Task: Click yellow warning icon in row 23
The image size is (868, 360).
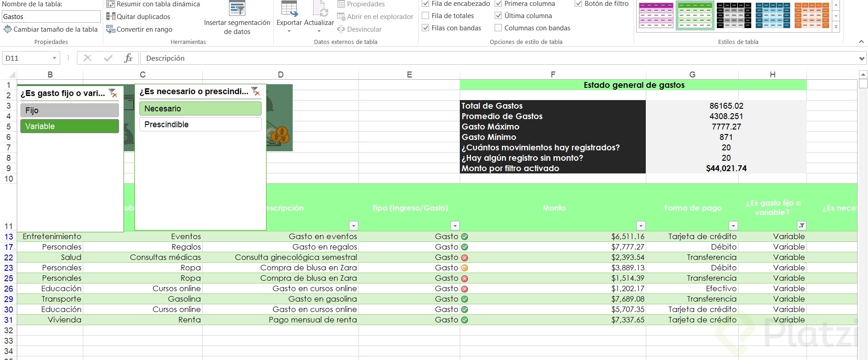Action: 464,268
